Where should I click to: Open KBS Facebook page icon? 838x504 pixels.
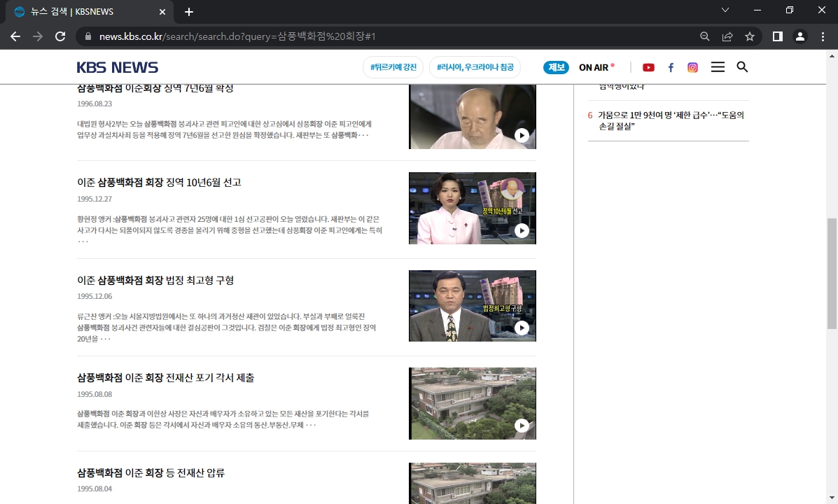pos(671,67)
